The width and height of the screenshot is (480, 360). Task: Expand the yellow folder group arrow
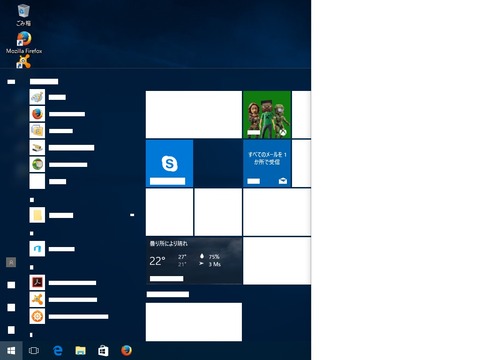(132, 215)
